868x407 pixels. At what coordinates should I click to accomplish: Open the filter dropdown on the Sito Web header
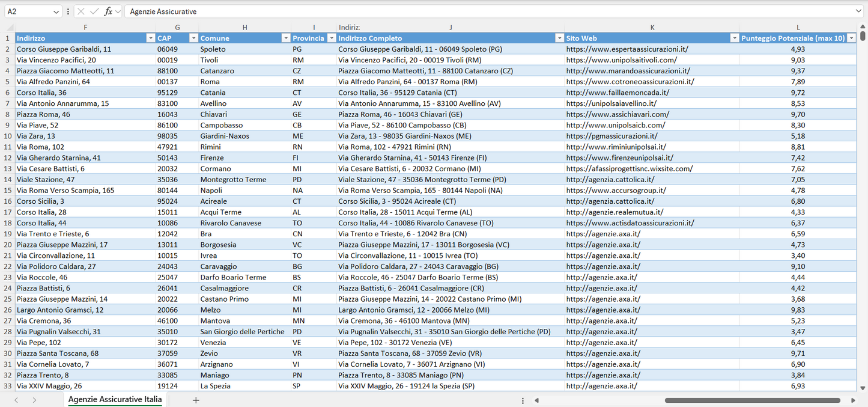pos(734,38)
